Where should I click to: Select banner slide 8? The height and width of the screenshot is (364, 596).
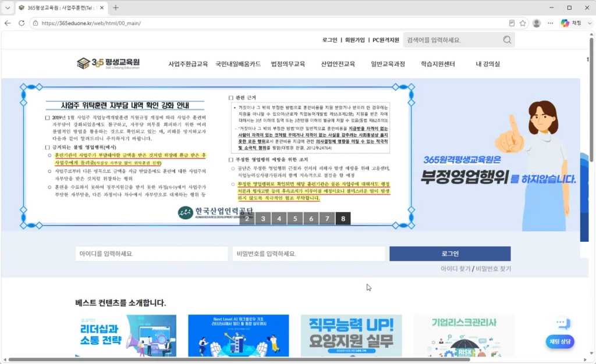pos(343,218)
